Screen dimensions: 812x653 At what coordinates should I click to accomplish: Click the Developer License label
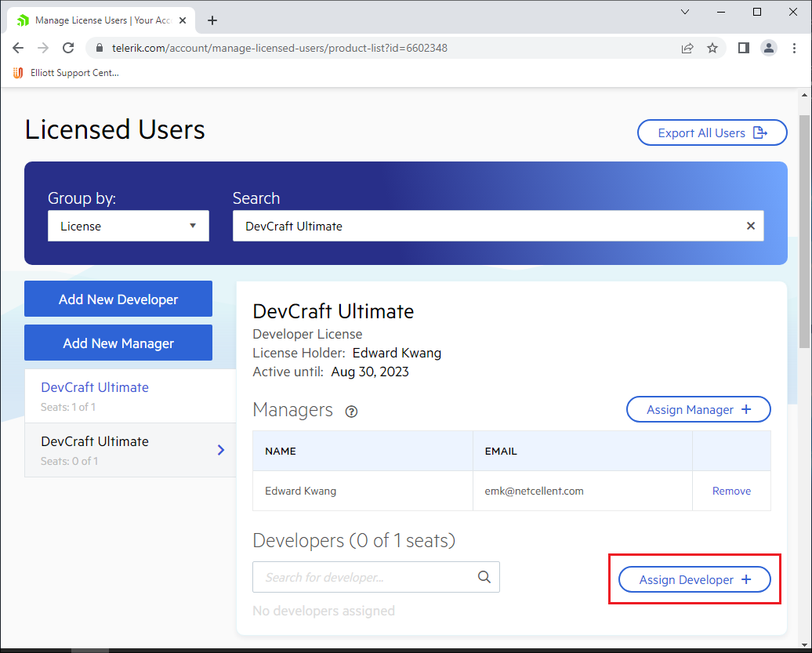click(307, 334)
